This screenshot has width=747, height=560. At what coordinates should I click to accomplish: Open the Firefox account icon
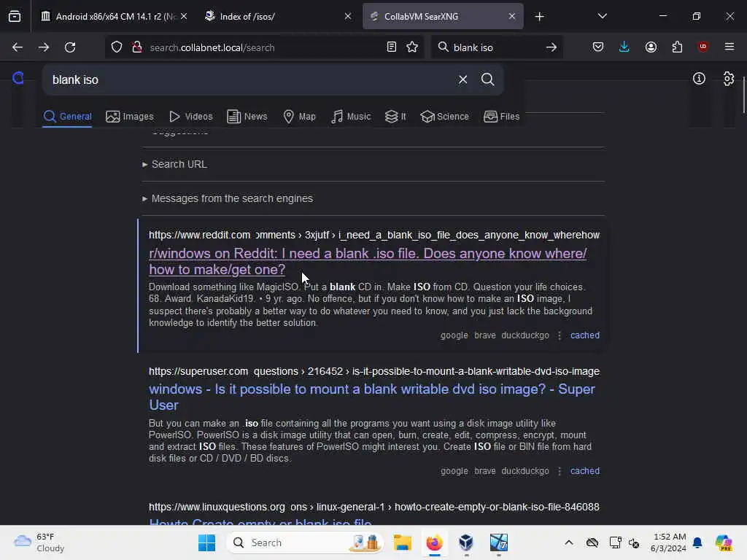[x=651, y=47]
